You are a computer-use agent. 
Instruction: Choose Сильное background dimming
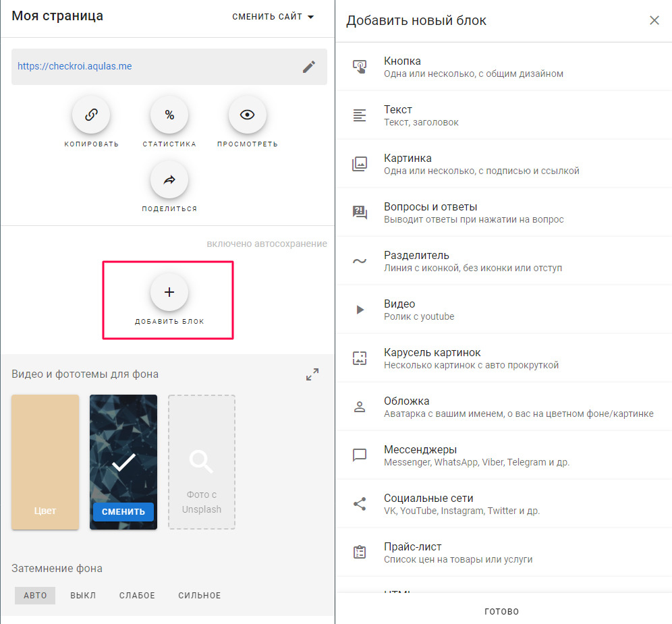[199, 595]
